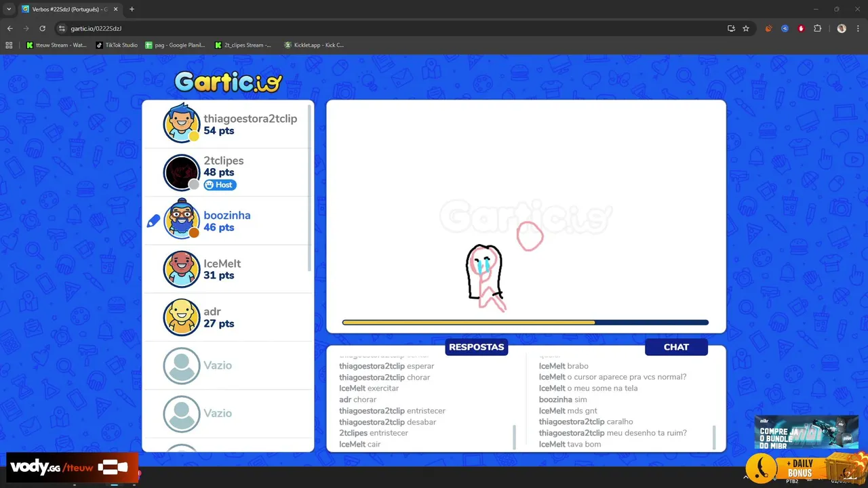
Task: Click the Brave-style orange extension icon
Action: click(768, 28)
